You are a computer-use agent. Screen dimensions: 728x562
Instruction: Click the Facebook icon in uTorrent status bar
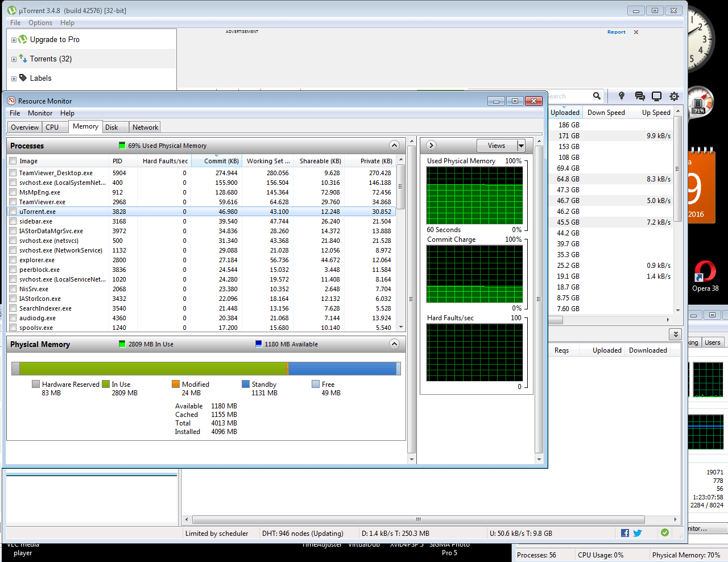(625, 533)
